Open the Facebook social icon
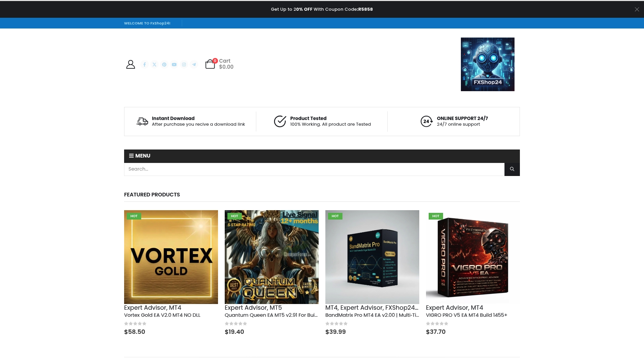 pos(145,64)
